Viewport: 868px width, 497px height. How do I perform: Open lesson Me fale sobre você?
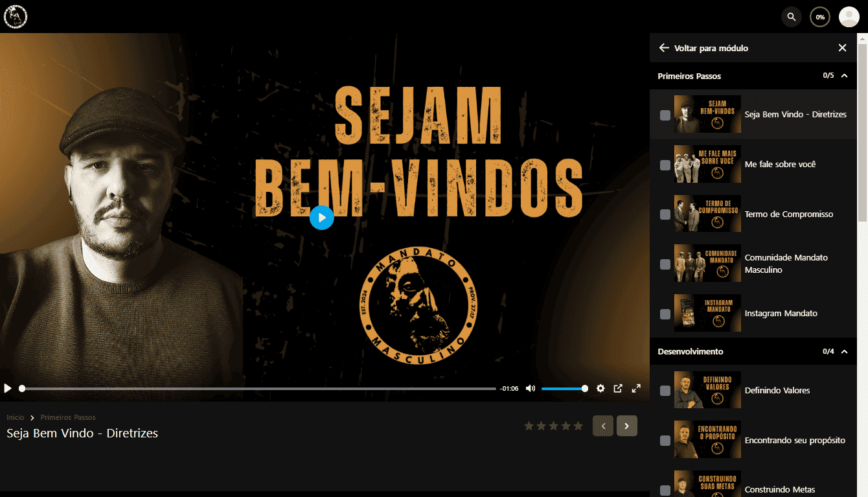pos(780,164)
